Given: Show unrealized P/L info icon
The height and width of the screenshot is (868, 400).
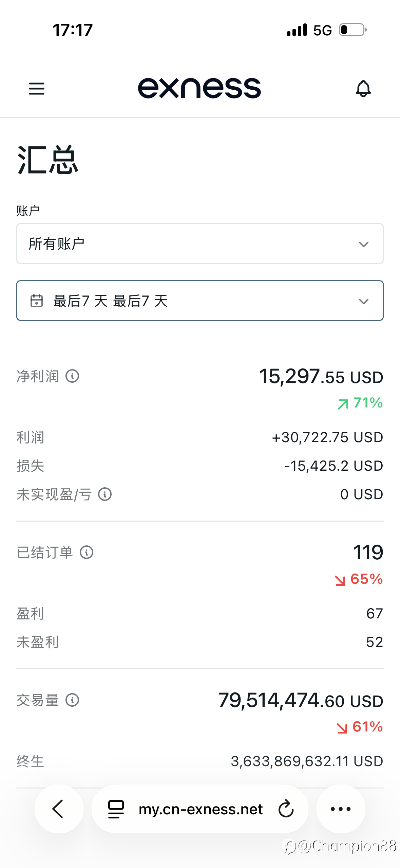Looking at the screenshot, I should [105, 494].
